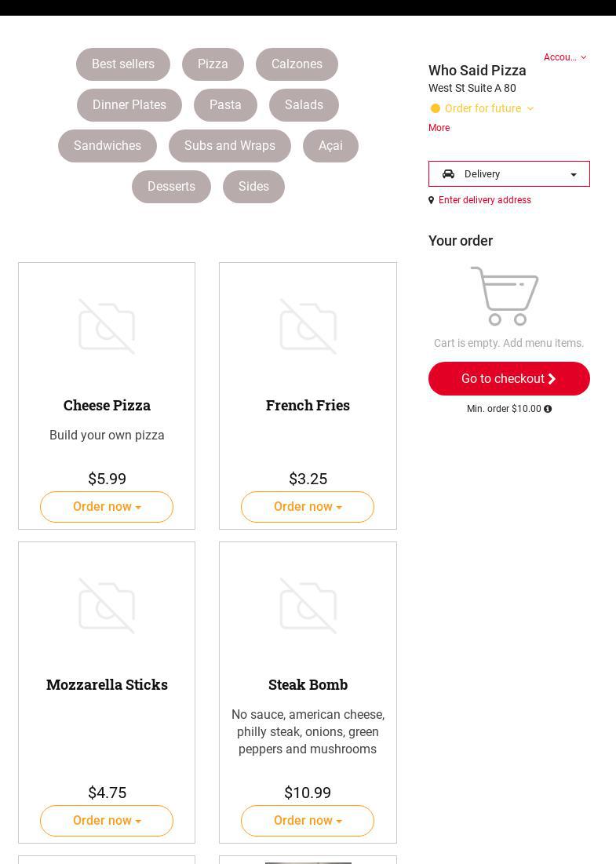Click the yellow order-time clock icon
This screenshot has width=616, height=864.
tap(436, 108)
